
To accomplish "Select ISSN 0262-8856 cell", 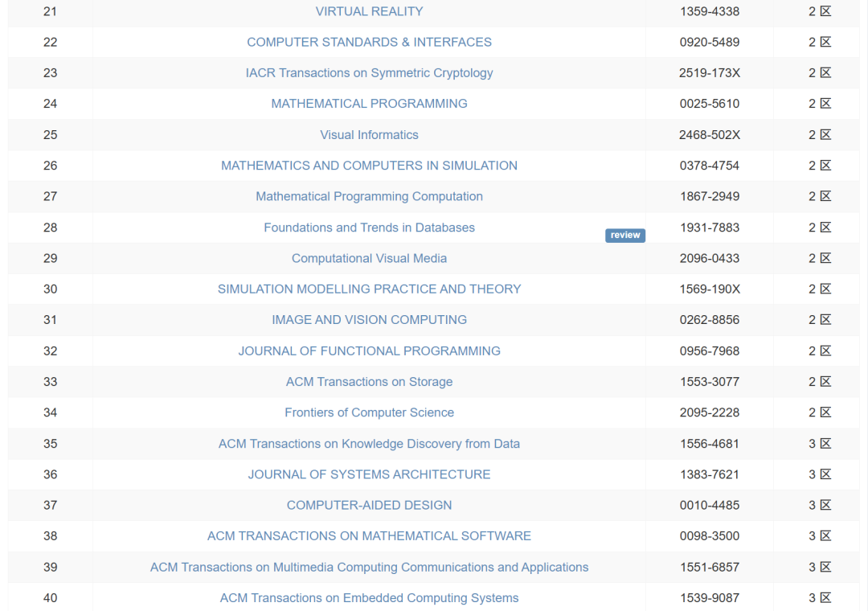I will 710,320.
